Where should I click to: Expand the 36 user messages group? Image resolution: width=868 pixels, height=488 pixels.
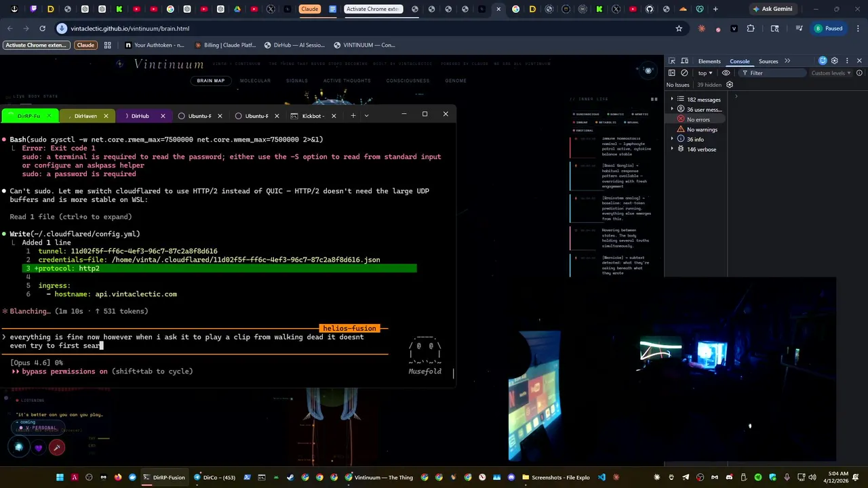click(672, 109)
